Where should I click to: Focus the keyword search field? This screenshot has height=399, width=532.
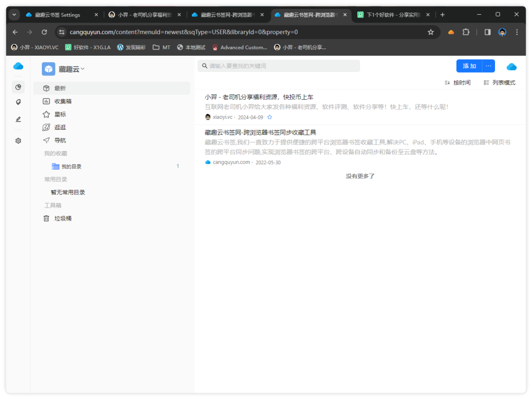click(278, 66)
